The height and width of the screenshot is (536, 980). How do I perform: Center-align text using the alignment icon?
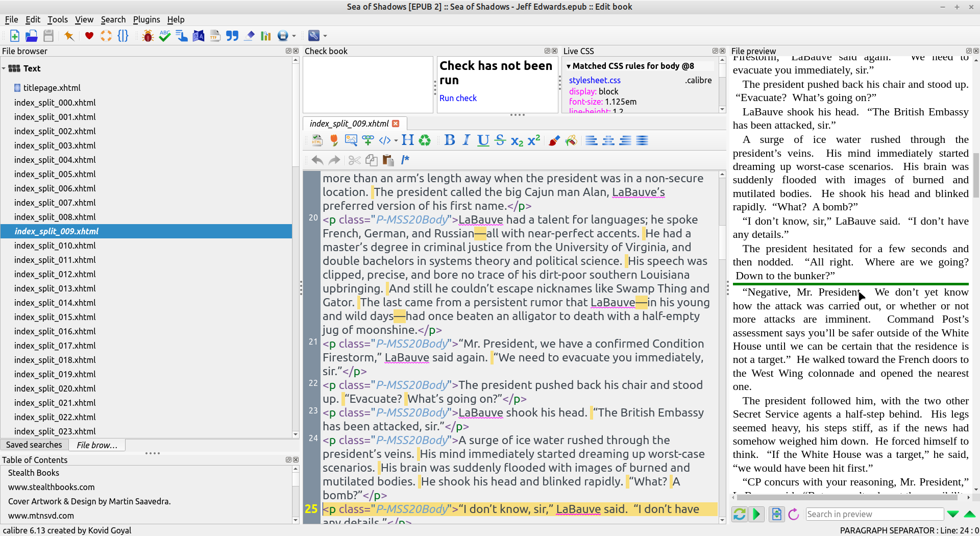[x=608, y=140]
